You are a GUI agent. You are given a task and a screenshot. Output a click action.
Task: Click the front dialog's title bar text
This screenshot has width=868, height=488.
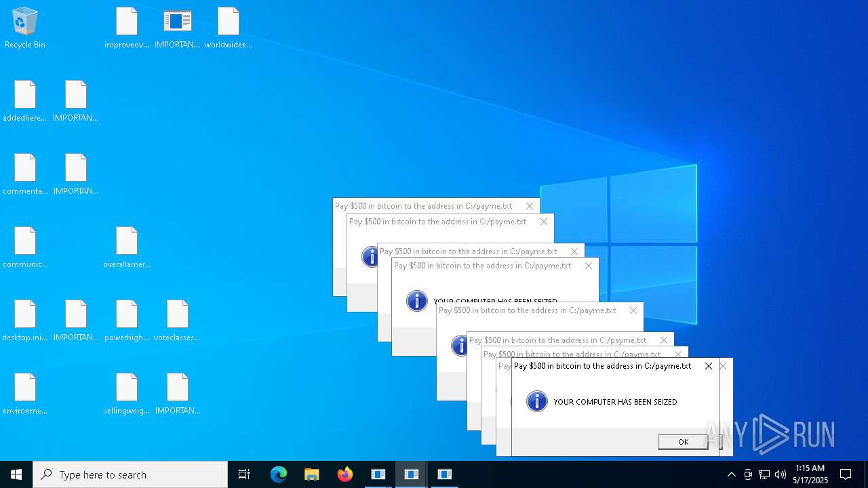click(602, 366)
